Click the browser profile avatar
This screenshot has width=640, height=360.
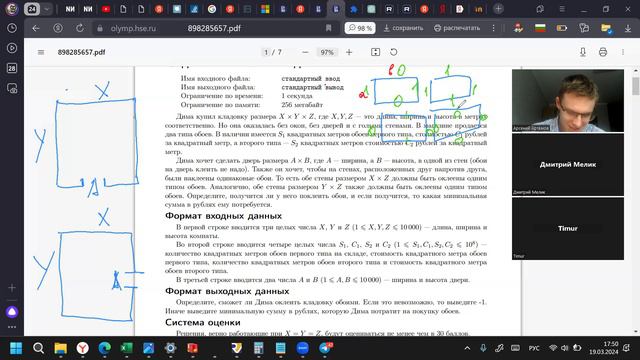pyautogui.click(x=12, y=9)
